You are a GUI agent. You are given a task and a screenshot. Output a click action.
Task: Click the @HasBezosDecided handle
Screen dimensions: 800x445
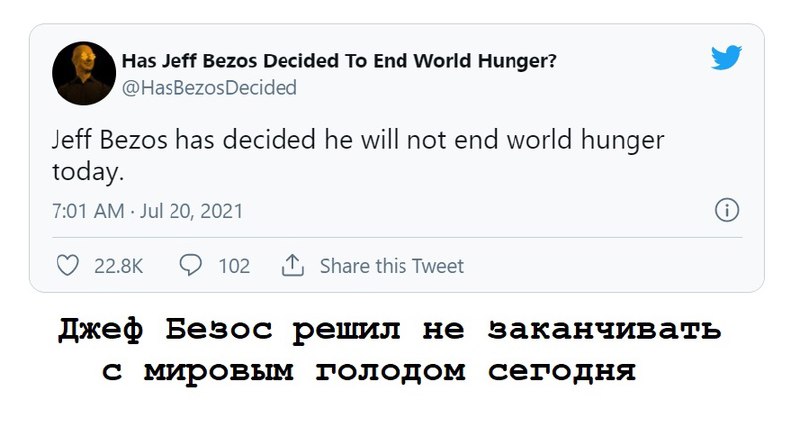[x=209, y=88]
